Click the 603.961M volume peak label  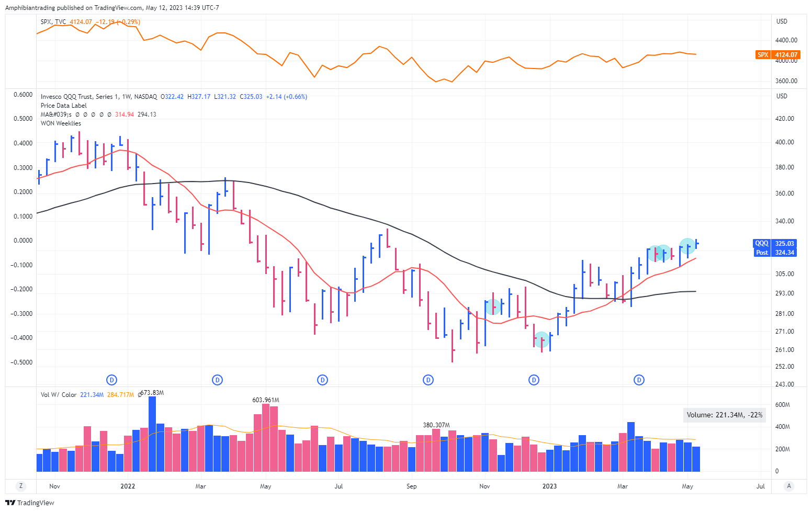tap(266, 400)
